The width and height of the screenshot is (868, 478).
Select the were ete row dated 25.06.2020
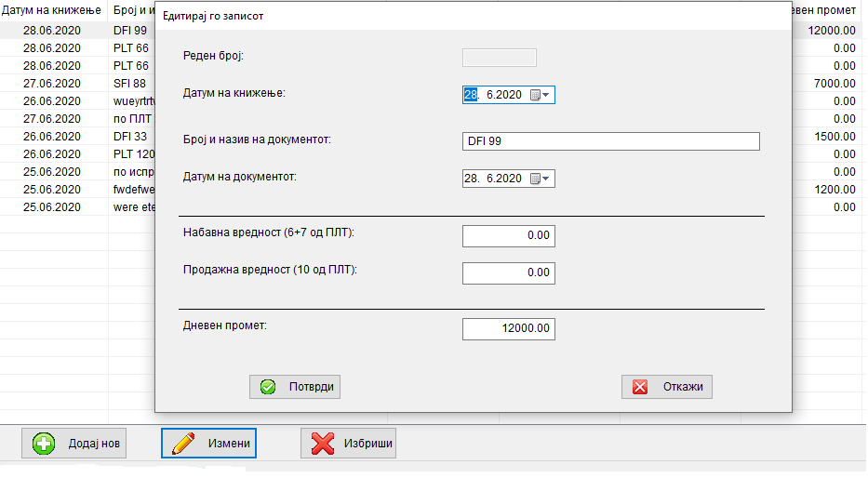coord(129,207)
